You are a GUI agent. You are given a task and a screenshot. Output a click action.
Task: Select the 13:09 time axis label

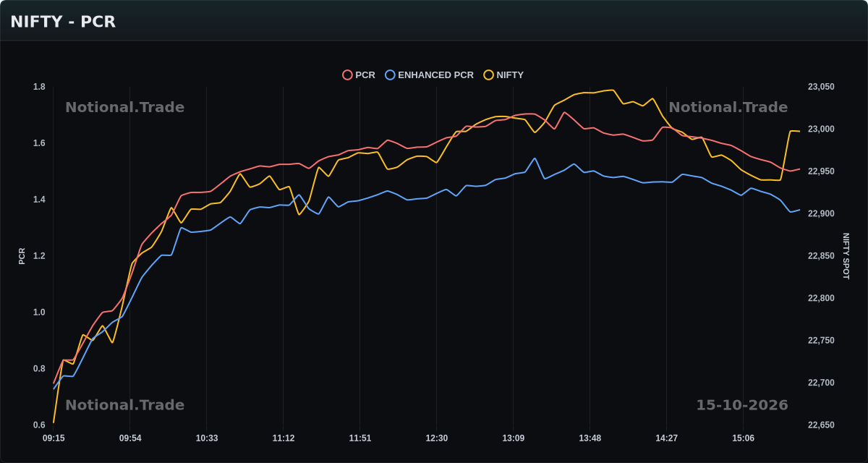tap(514, 438)
